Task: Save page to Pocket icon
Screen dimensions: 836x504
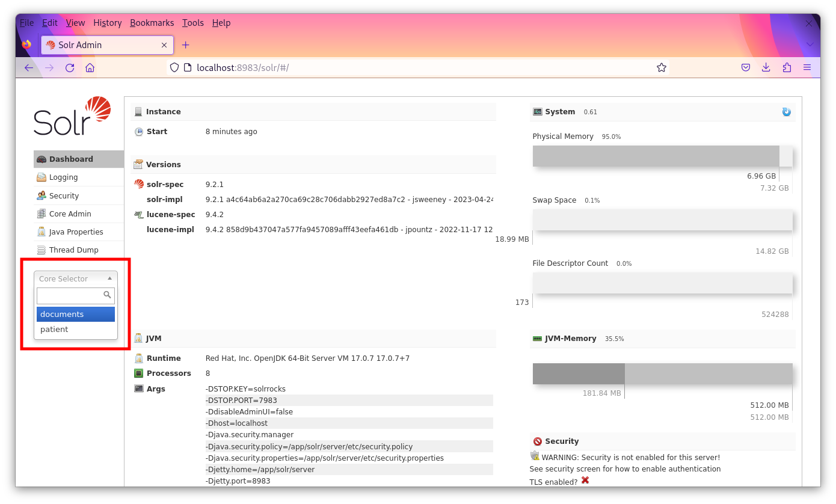Action: [x=746, y=67]
